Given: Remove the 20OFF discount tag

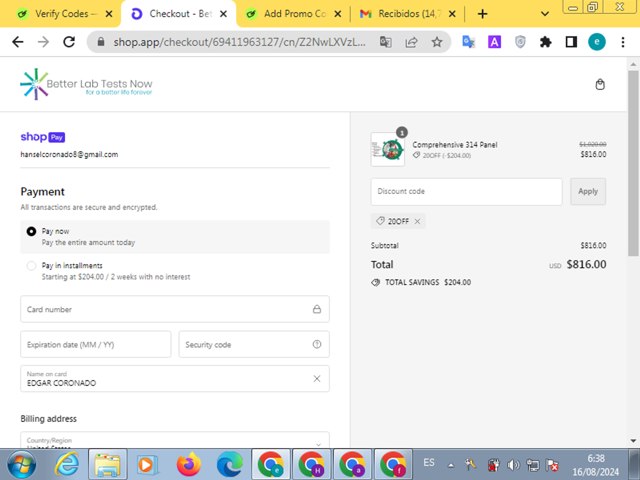Looking at the screenshot, I should point(417,221).
